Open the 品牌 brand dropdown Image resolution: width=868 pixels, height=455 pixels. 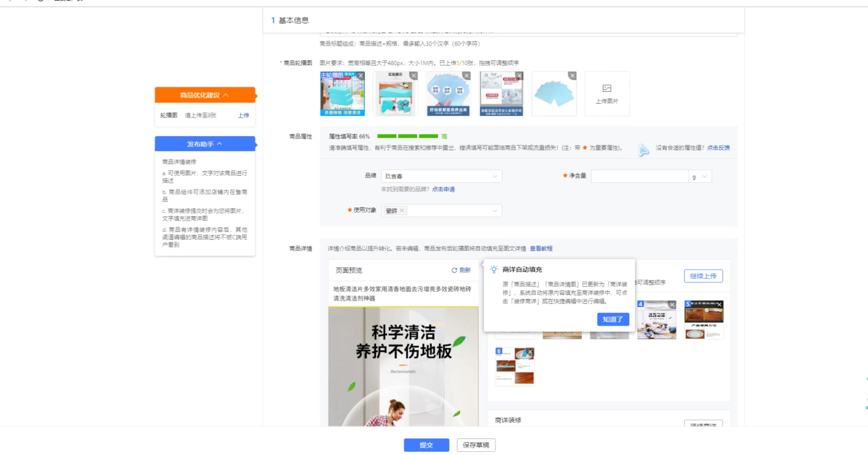[x=442, y=176]
